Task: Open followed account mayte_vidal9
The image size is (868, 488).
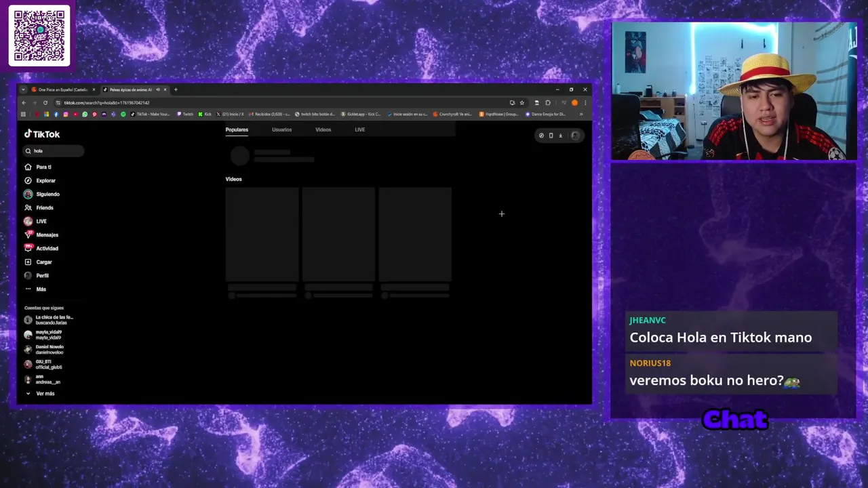Action: pos(43,335)
